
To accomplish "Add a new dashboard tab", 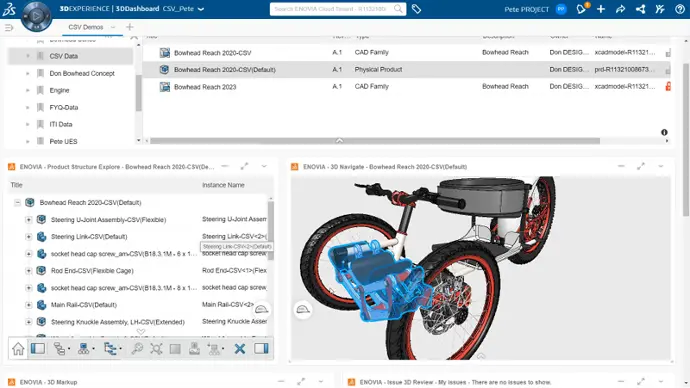I will tap(129, 27).
